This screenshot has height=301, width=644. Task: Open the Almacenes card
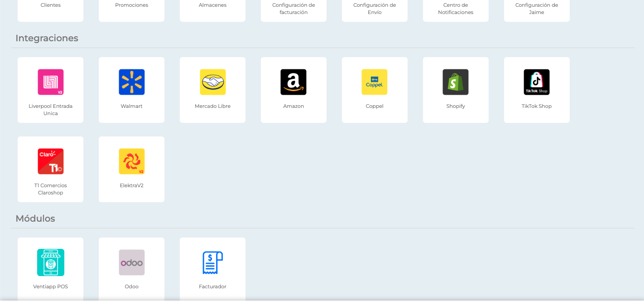pos(212,10)
